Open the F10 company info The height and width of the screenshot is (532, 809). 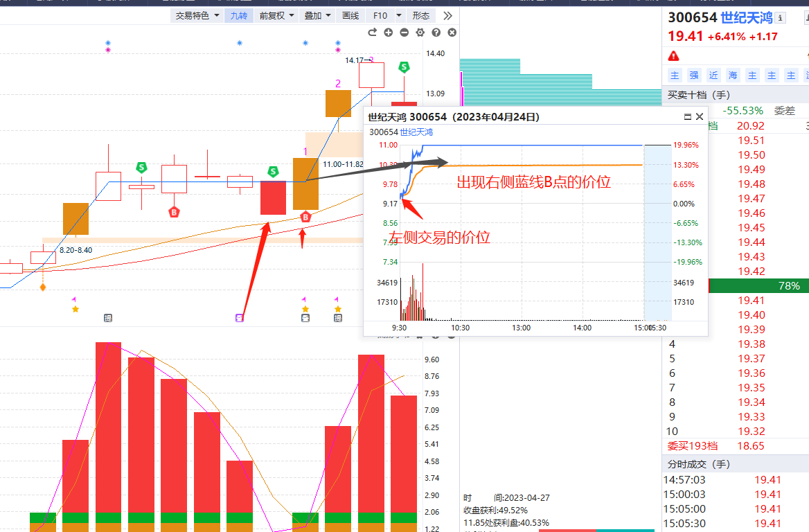click(380, 16)
